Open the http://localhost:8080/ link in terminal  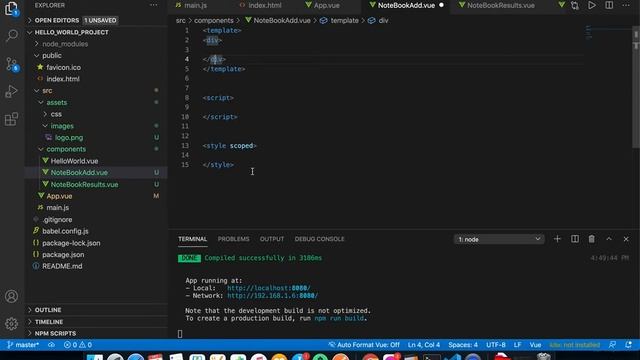click(x=269, y=288)
